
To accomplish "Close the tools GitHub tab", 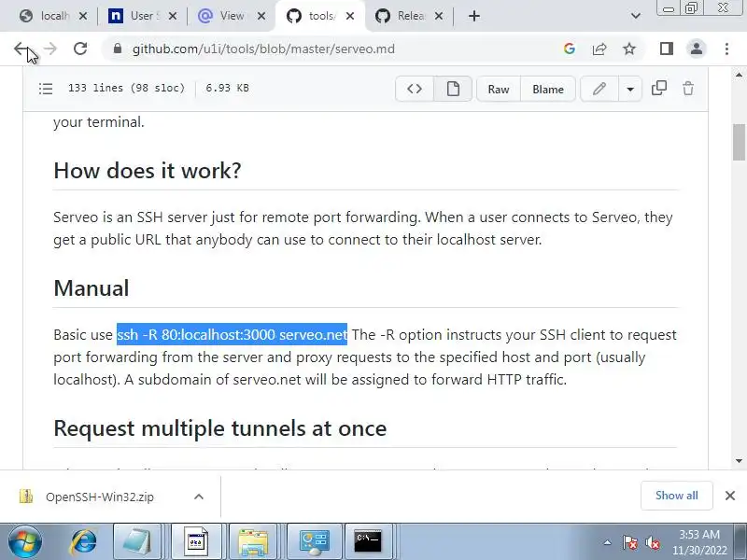I will coord(349,16).
